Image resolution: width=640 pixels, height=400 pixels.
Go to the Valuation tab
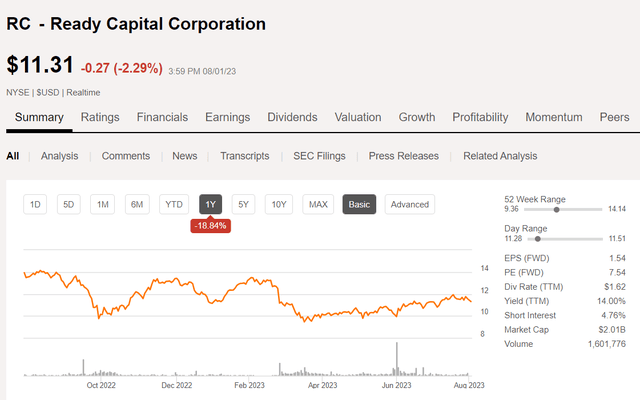tap(358, 118)
